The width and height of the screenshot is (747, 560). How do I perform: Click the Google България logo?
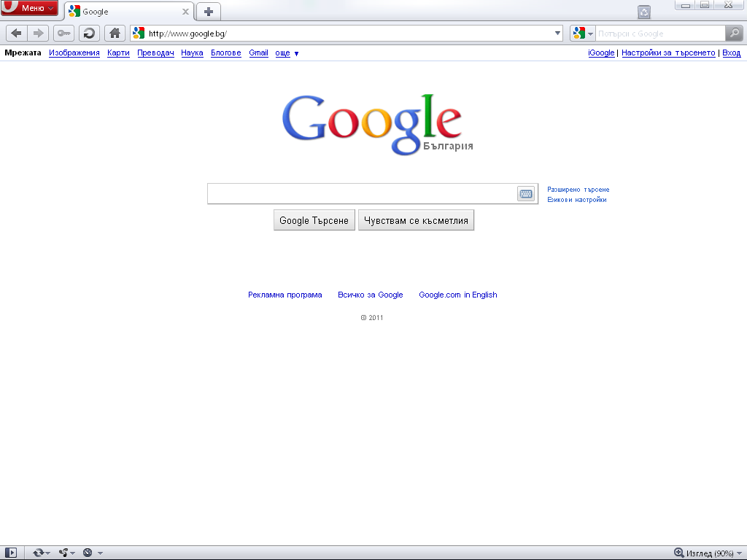tap(377, 124)
